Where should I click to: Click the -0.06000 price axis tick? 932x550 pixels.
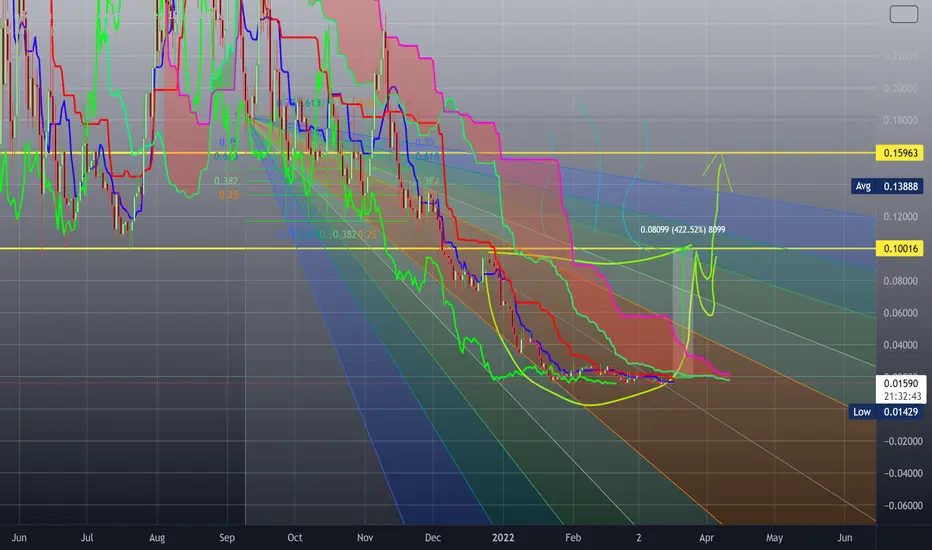point(902,505)
